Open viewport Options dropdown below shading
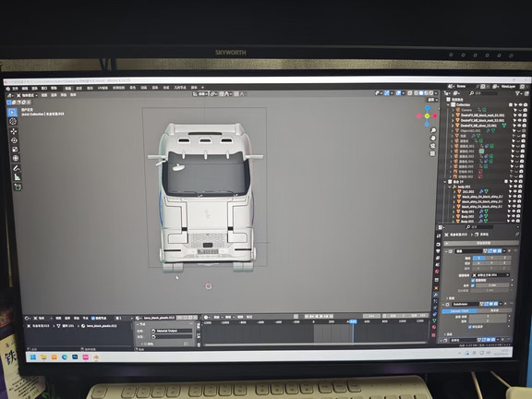 (433, 100)
